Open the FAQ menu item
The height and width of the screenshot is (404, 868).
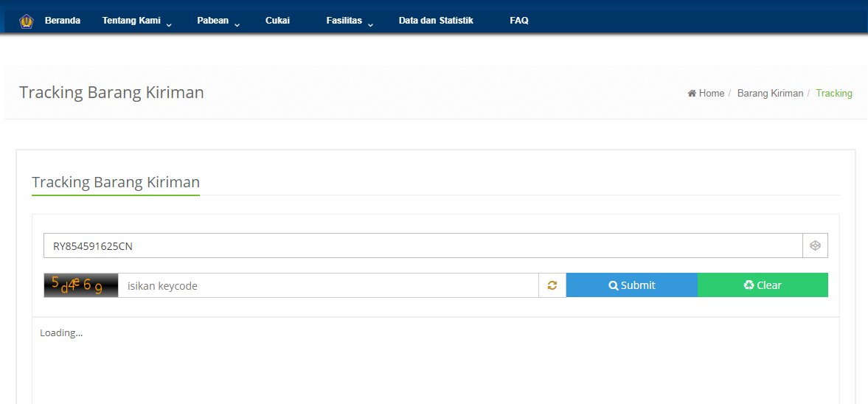click(x=518, y=21)
